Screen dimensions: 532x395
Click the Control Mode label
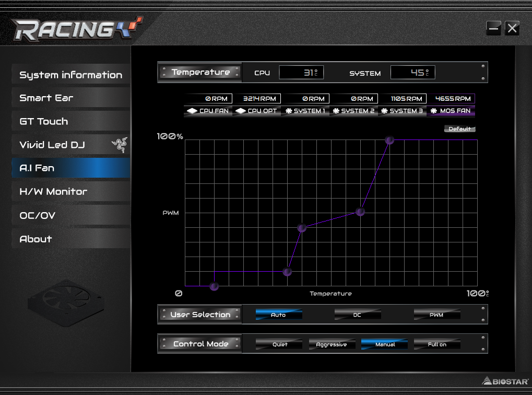pyautogui.click(x=201, y=344)
